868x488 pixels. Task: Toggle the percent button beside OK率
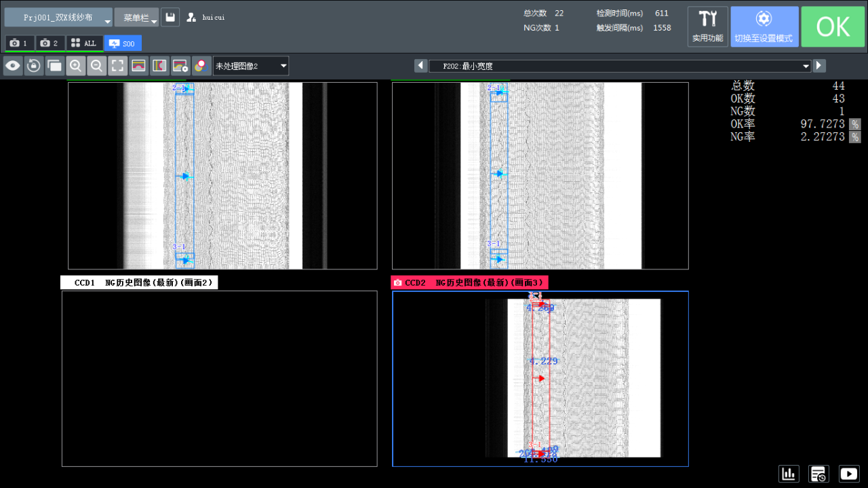[x=855, y=124]
